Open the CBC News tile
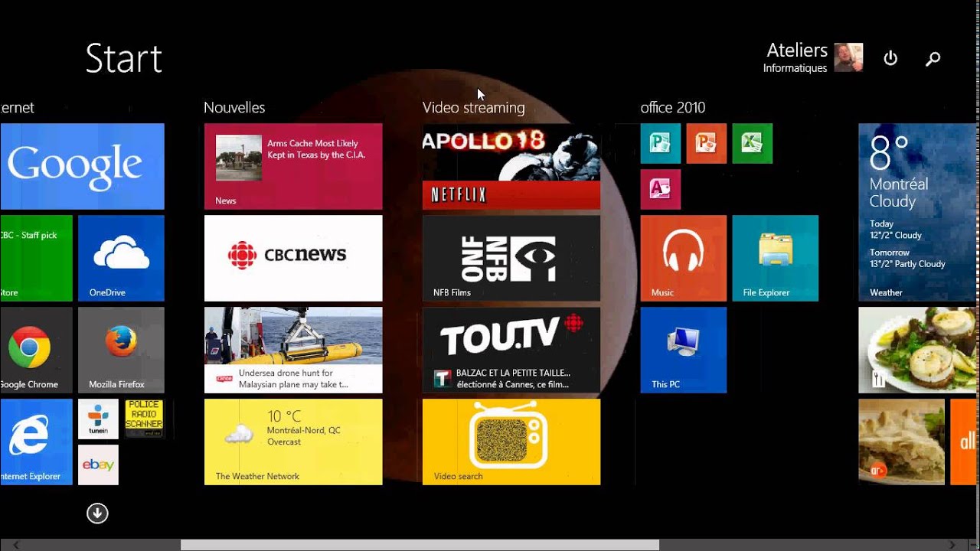The height and width of the screenshot is (551, 980). [293, 258]
